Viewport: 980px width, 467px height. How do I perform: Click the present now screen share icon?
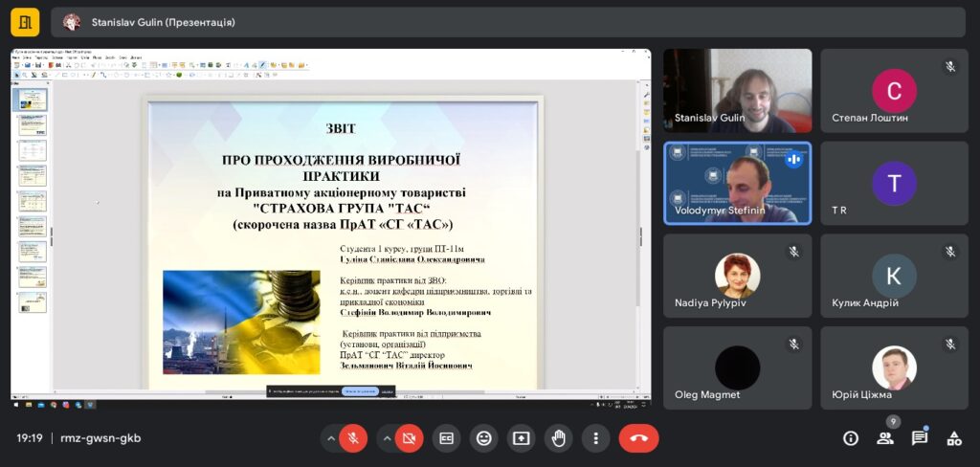click(522, 438)
